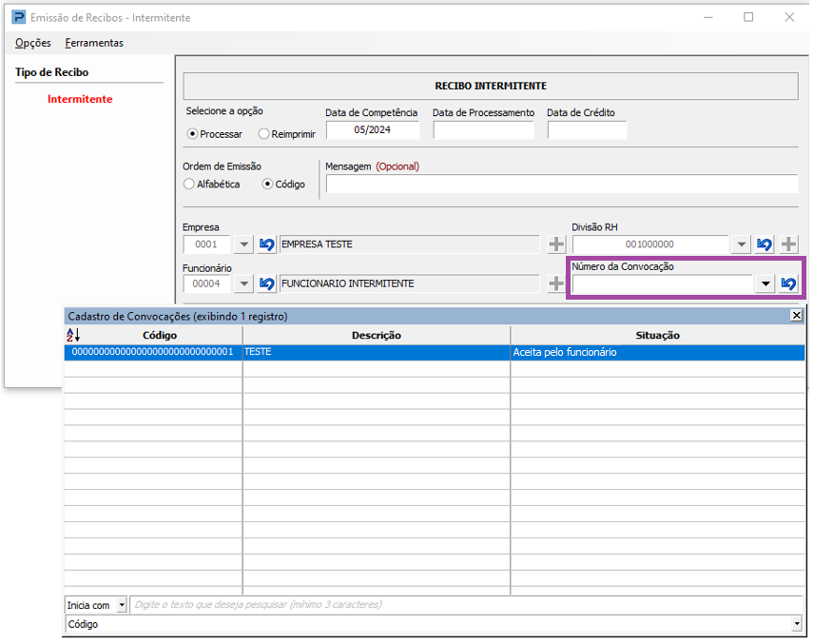
Task: Click 'Aceita pelo funcionário' situation cell
Action: tap(657, 352)
